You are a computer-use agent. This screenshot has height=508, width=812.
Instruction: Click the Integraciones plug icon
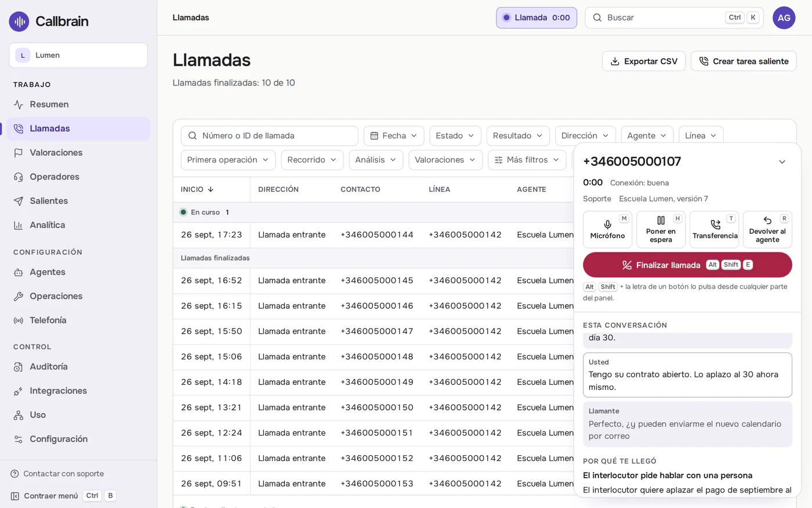pos(19,391)
